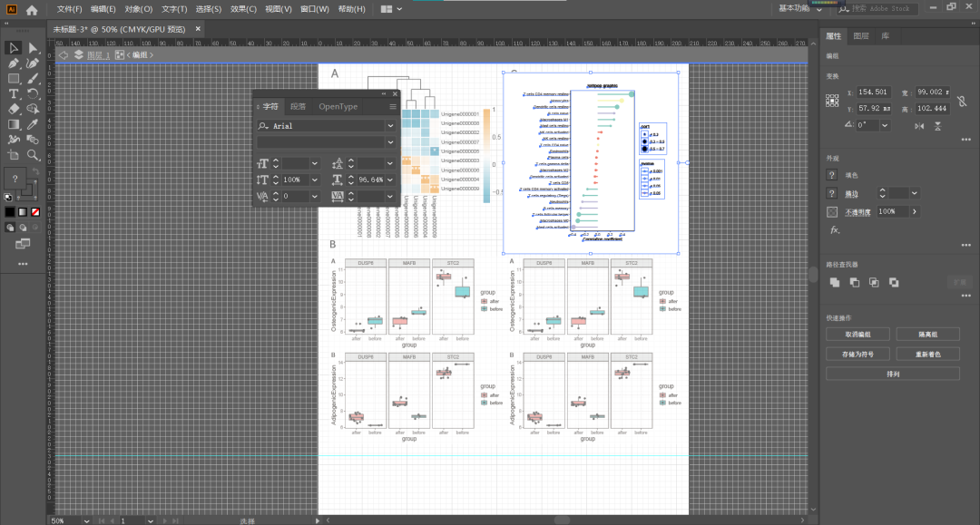Toggle constrain width and height proportions
Screen dimensions: 980x525
click(x=962, y=101)
